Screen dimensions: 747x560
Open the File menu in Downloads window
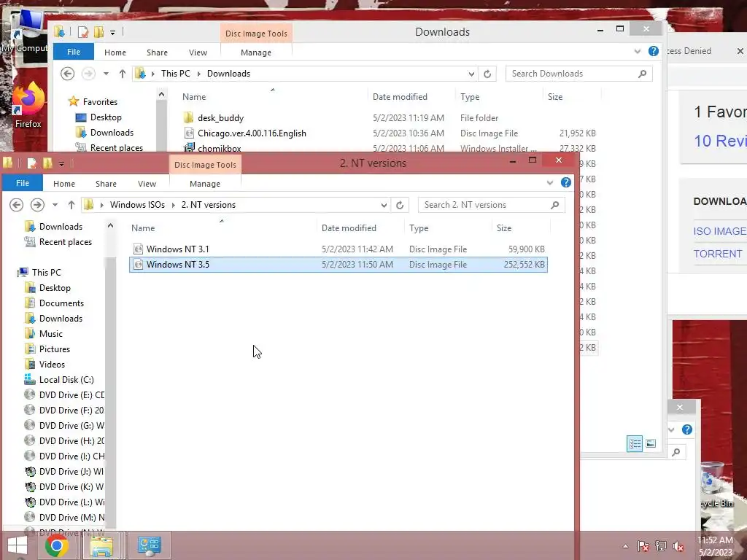click(x=74, y=52)
